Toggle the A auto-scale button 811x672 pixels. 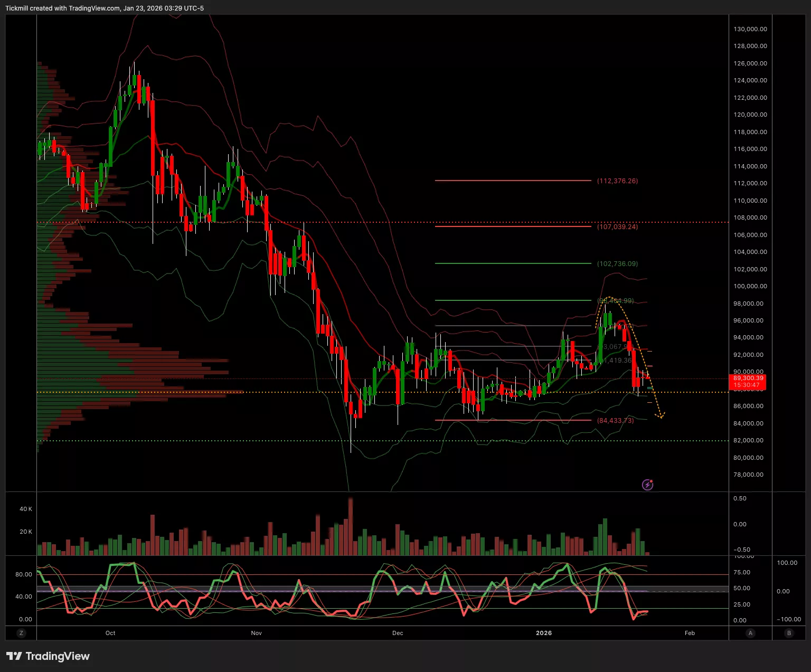coord(750,633)
